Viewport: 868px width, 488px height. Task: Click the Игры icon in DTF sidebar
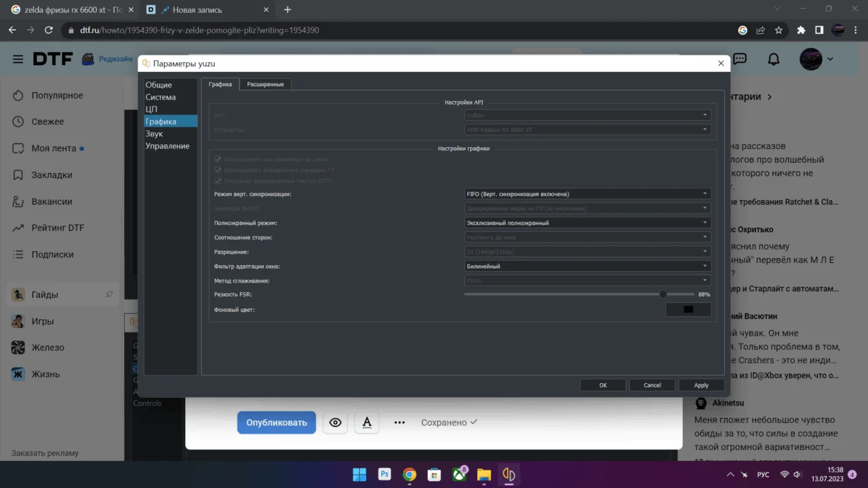(x=18, y=321)
